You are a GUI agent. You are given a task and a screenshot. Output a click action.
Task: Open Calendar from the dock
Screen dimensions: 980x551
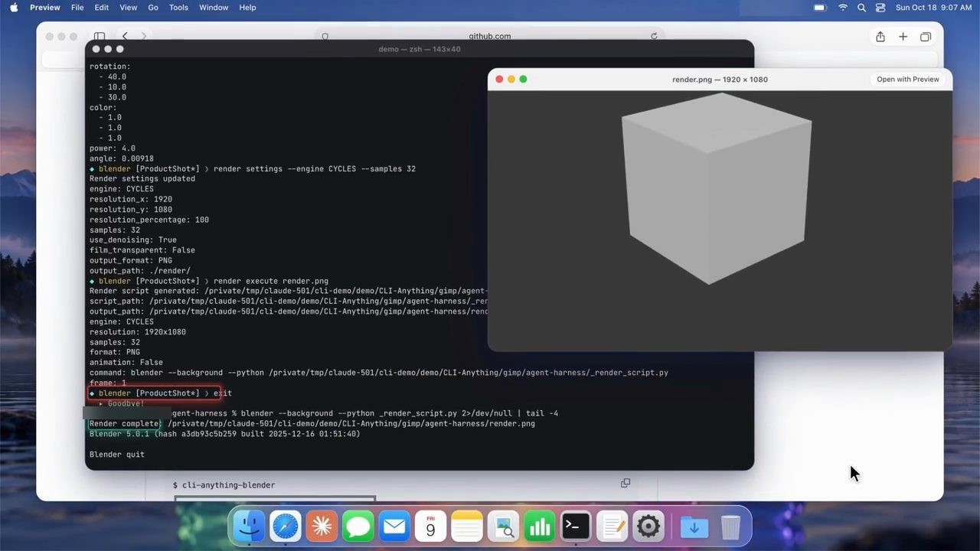click(430, 527)
